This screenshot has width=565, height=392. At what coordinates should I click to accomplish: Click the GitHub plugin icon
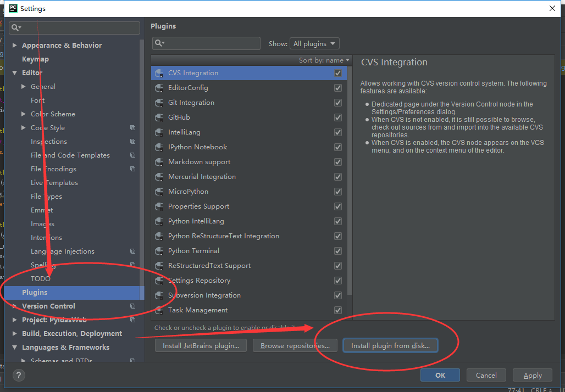click(x=159, y=117)
